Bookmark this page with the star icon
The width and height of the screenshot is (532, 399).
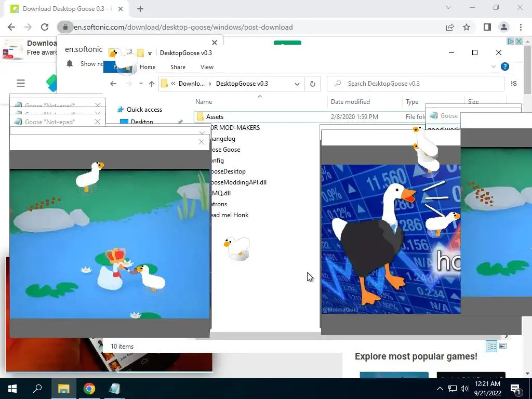click(x=467, y=27)
